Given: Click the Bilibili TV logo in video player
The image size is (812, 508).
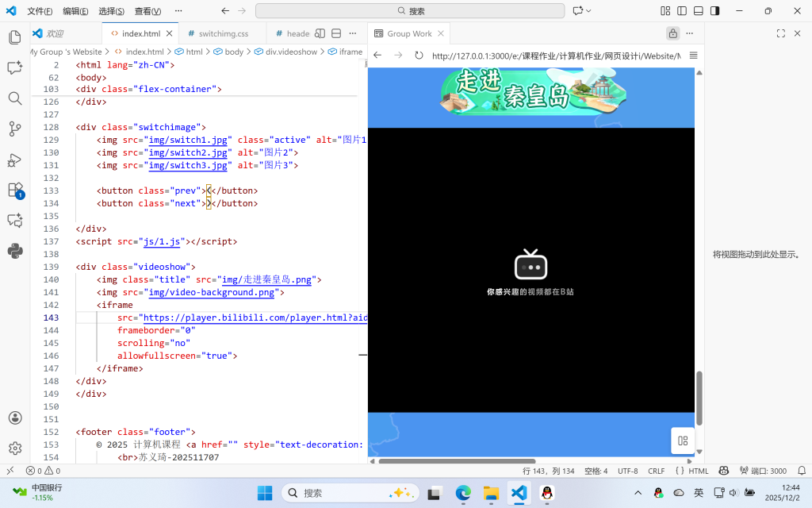Looking at the screenshot, I should (x=530, y=265).
